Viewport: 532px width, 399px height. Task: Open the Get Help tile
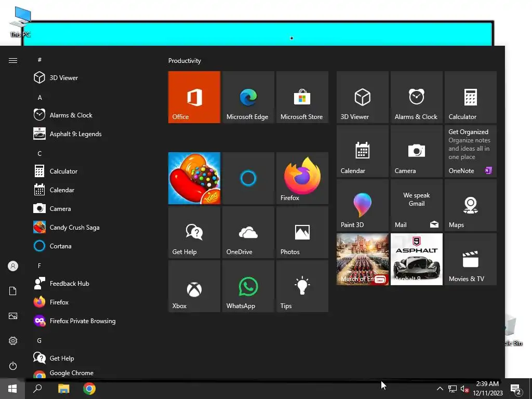(194, 232)
